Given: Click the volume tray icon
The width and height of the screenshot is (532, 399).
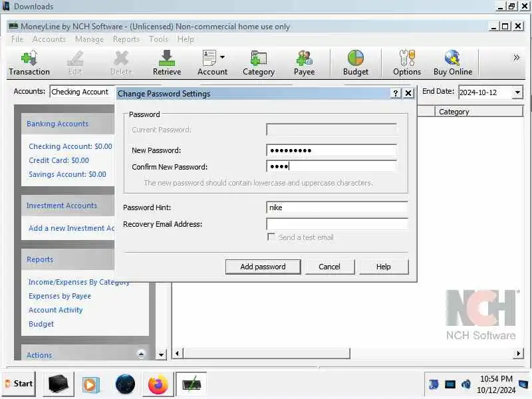Looking at the screenshot, I should click(466, 384).
